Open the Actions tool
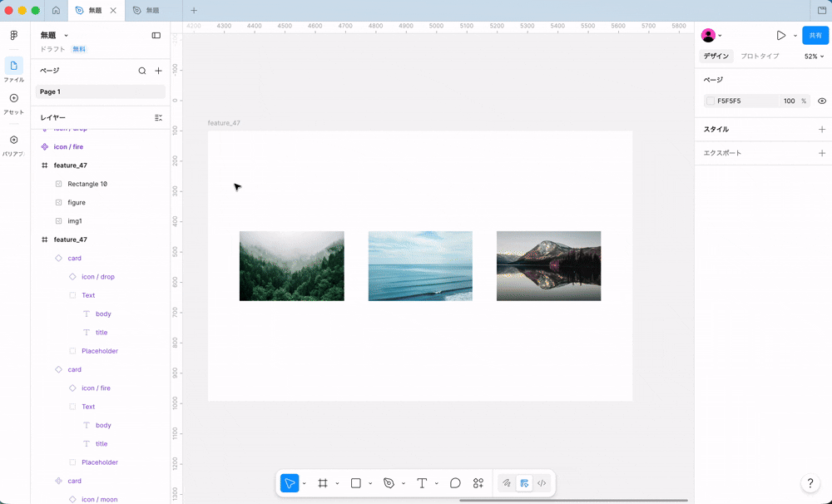 click(x=478, y=482)
